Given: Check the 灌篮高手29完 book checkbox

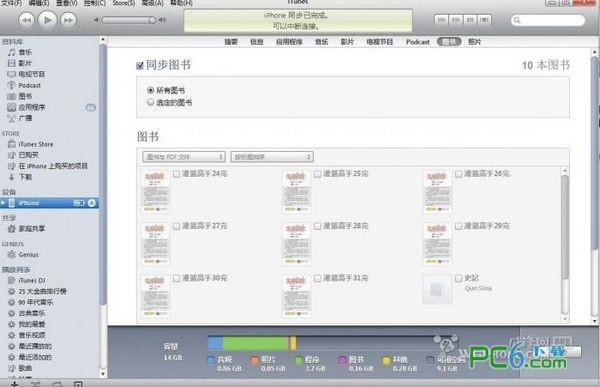Looking at the screenshot, I should [x=458, y=226].
